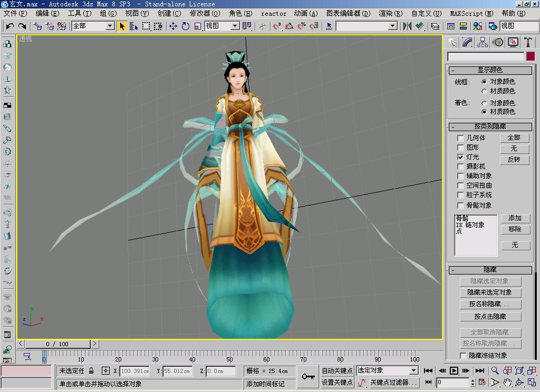Open the Material Editor icon
The height and width of the screenshot is (392, 540).
click(x=478, y=26)
